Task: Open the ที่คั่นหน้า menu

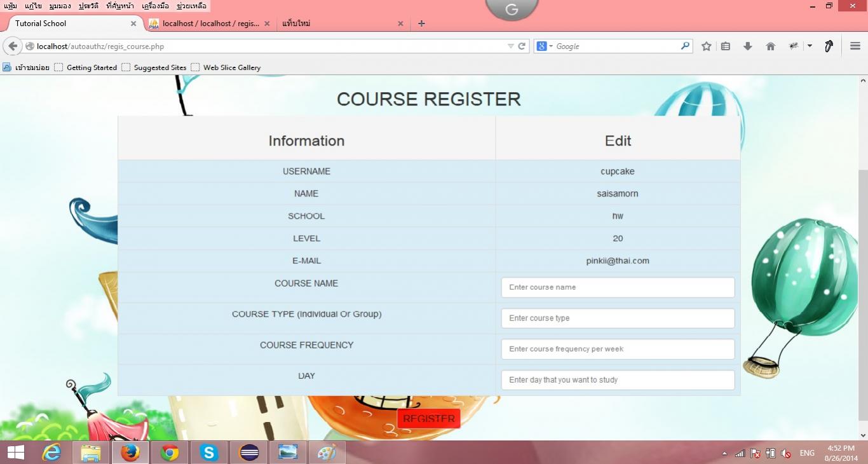Action: point(120,6)
